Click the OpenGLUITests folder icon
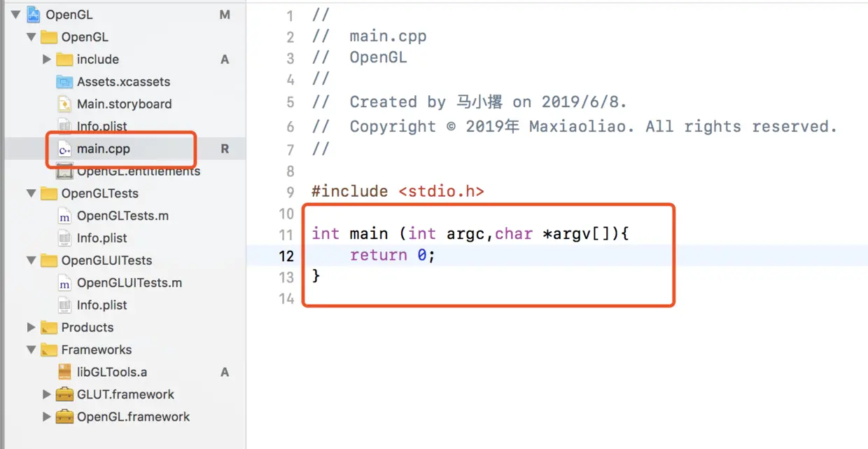 (49, 261)
